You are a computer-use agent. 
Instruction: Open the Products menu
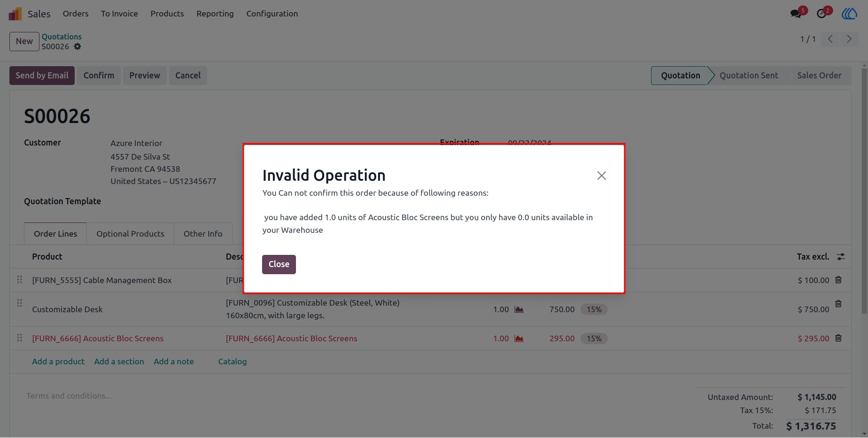167,14
